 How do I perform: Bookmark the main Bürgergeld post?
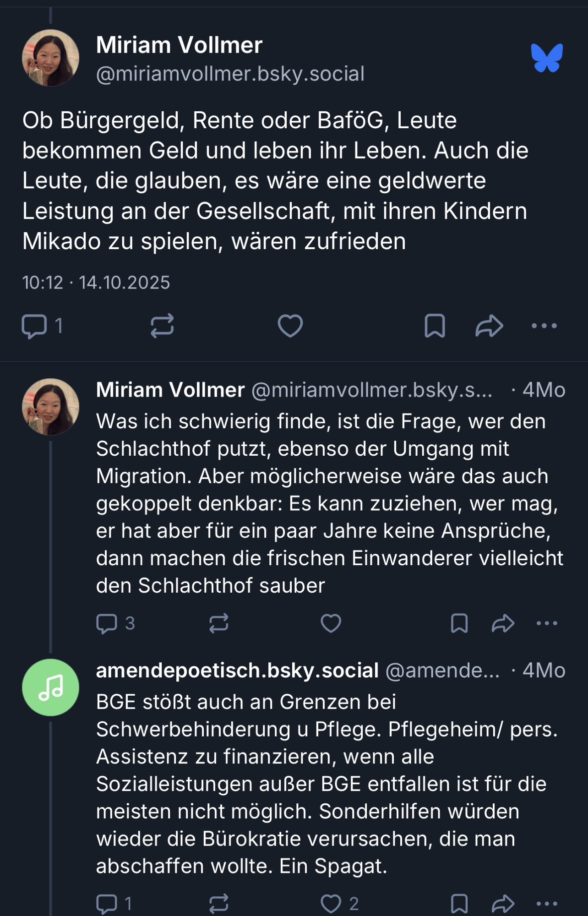tap(435, 326)
